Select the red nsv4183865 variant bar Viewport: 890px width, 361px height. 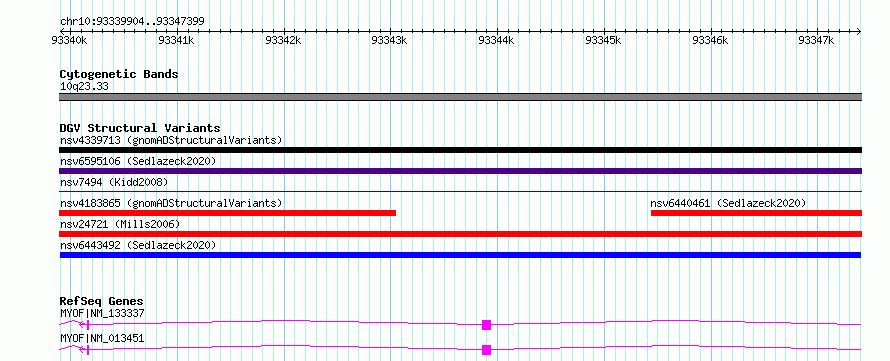[227, 213]
